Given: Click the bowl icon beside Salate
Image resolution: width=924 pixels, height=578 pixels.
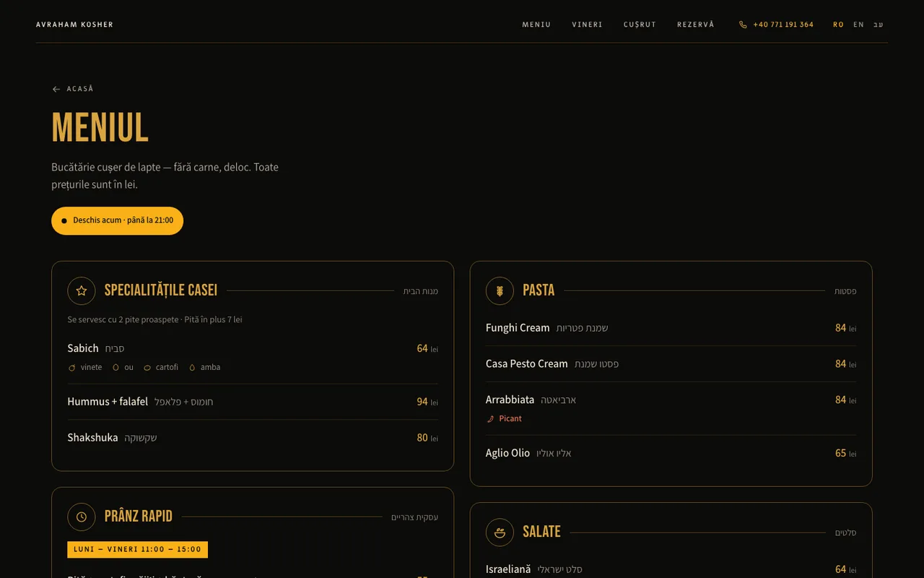Looking at the screenshot, I should [x=500, y=532].
